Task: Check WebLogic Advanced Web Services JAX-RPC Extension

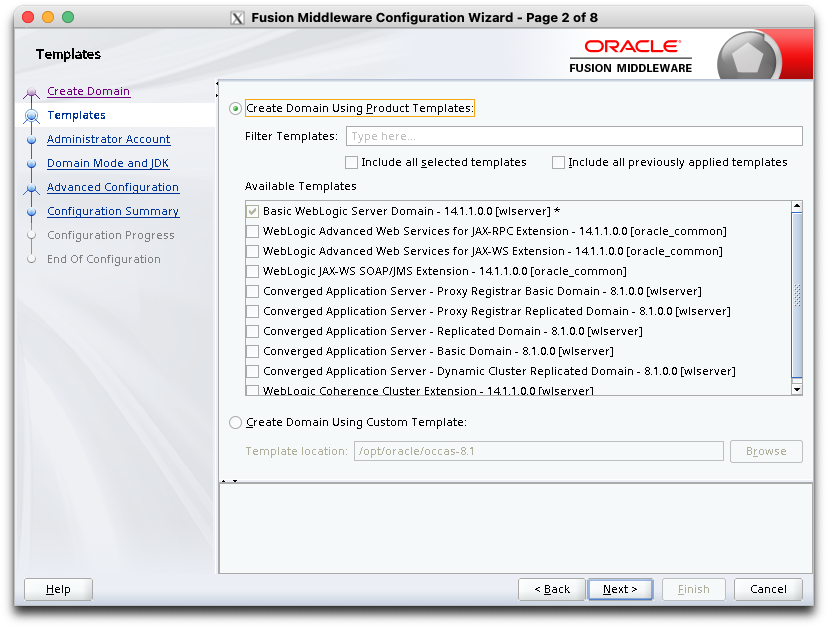Action: (x=252, y=231)
